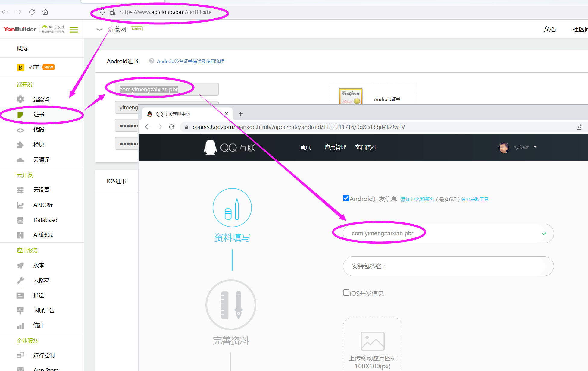Click the code brackets icon beside 代码
Image resolution: width=588 pixels, height=371 pixels.
20,130
